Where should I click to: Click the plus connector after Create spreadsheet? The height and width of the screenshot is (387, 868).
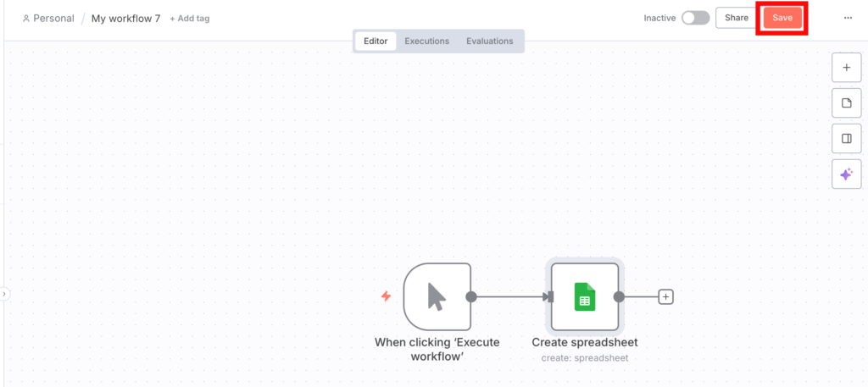[666, 296]
